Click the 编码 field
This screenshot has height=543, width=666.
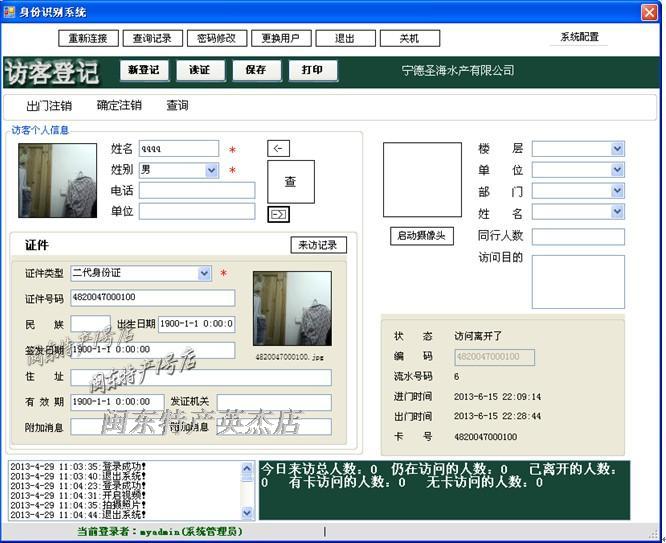click(x=495, y=357)
